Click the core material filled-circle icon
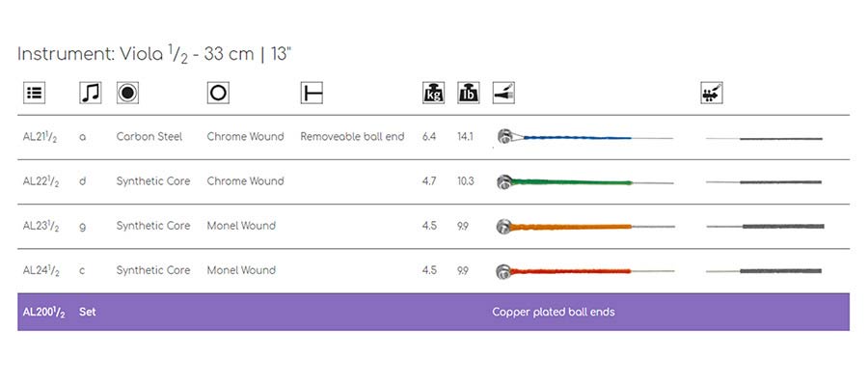Screen dimensions: 868x385 (x=128, y=93)
